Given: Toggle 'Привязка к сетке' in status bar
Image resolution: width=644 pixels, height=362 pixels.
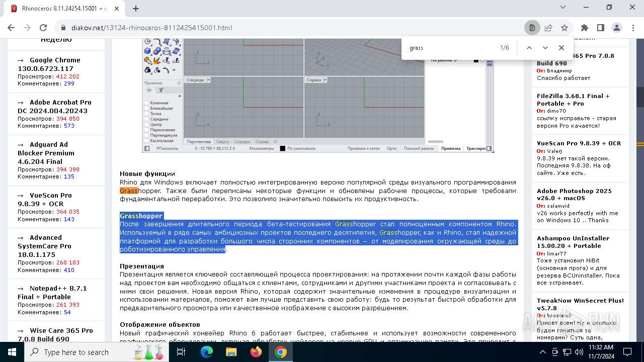Looking at the screenshot, I should [x=364, y=148].
